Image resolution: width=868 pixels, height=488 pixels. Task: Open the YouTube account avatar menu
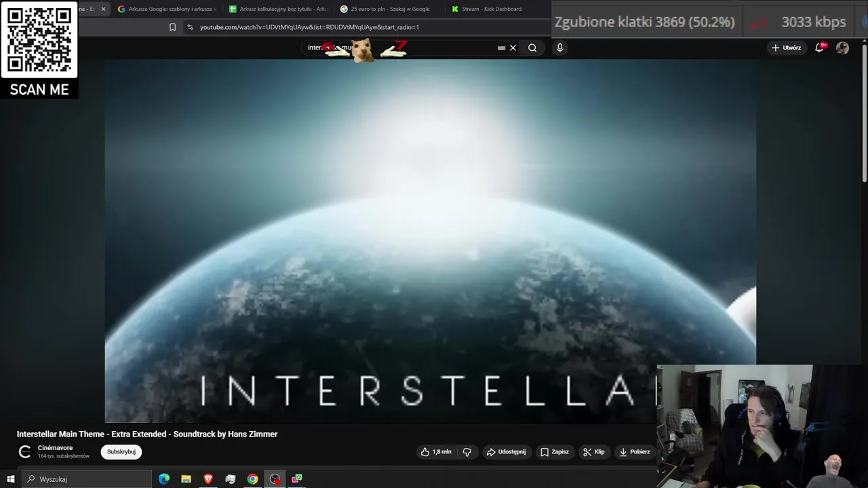click(x=842, y=47)
